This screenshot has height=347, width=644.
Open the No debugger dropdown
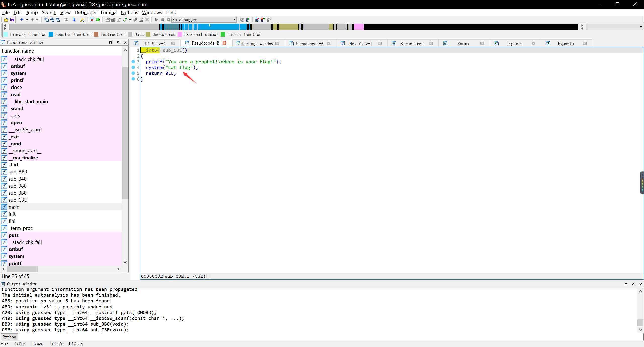tap(234, 20)
